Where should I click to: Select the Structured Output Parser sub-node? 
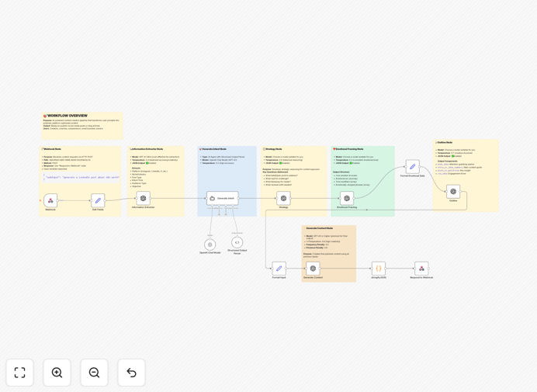tap(237, 242)
